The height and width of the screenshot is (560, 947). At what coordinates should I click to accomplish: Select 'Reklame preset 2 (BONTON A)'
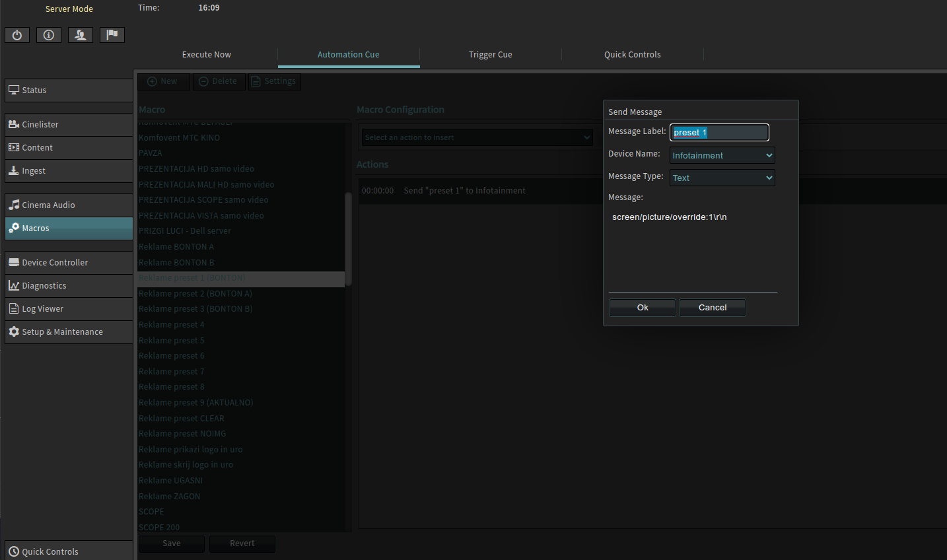point(241,294)
